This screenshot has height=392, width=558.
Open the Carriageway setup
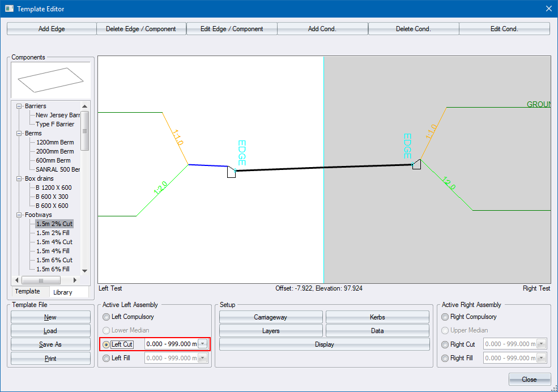pyautogui.click(x=271, y=317)
